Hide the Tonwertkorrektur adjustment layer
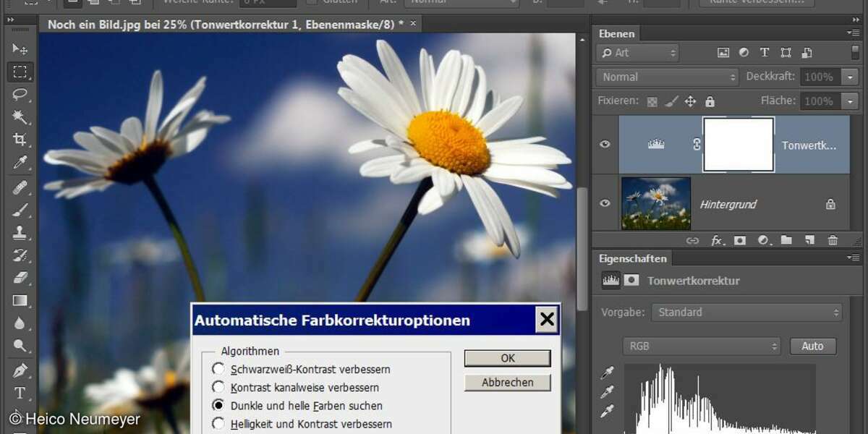The image size is (868, 434). point(605,144)
